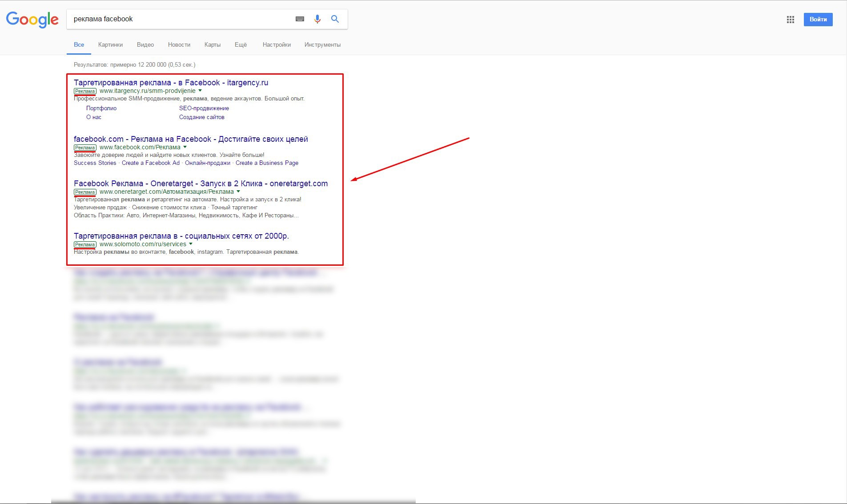Viewport: 847px width, 504px height.
Task: Open facebook.com - Реклама на Facebook result
Action: coord(191,139)
